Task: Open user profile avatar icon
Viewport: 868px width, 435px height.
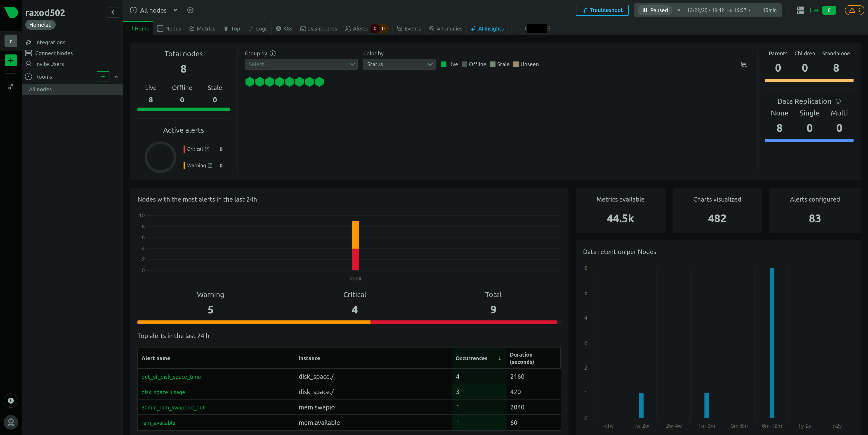Action: 11,422
